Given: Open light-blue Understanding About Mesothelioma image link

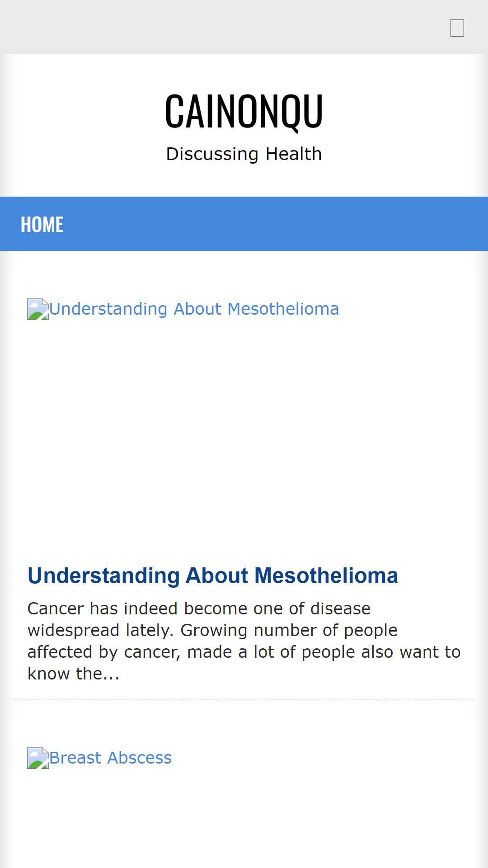Looking at the screenshot, I should pyautogui.click(x=194, y=309).
